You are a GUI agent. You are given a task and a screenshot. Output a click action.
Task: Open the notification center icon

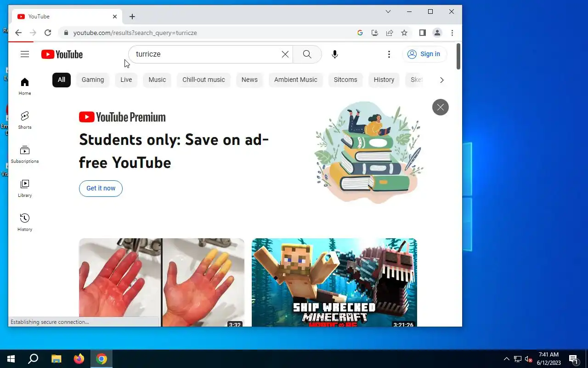[x=573, y=359]
